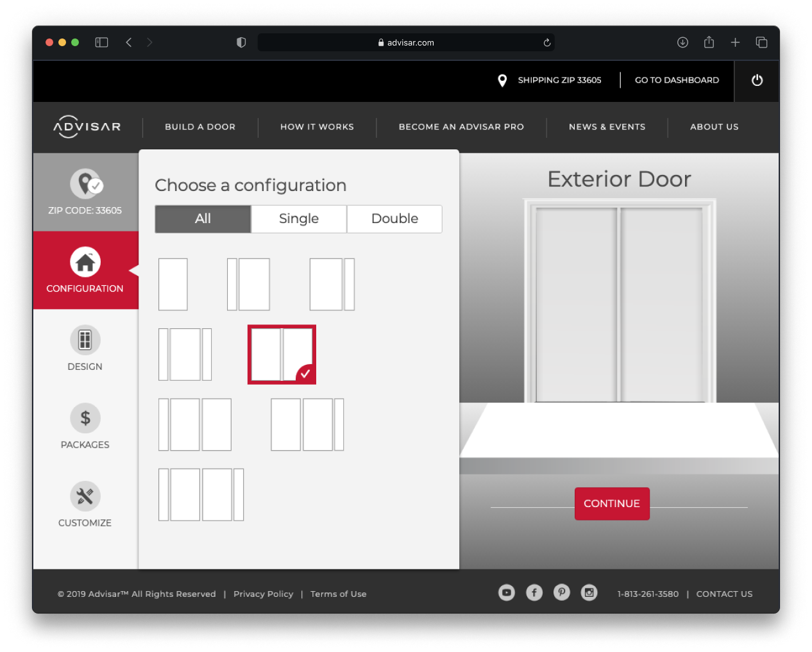
Task: Switch to the Single filter tab
Action: tap(298, 219)
